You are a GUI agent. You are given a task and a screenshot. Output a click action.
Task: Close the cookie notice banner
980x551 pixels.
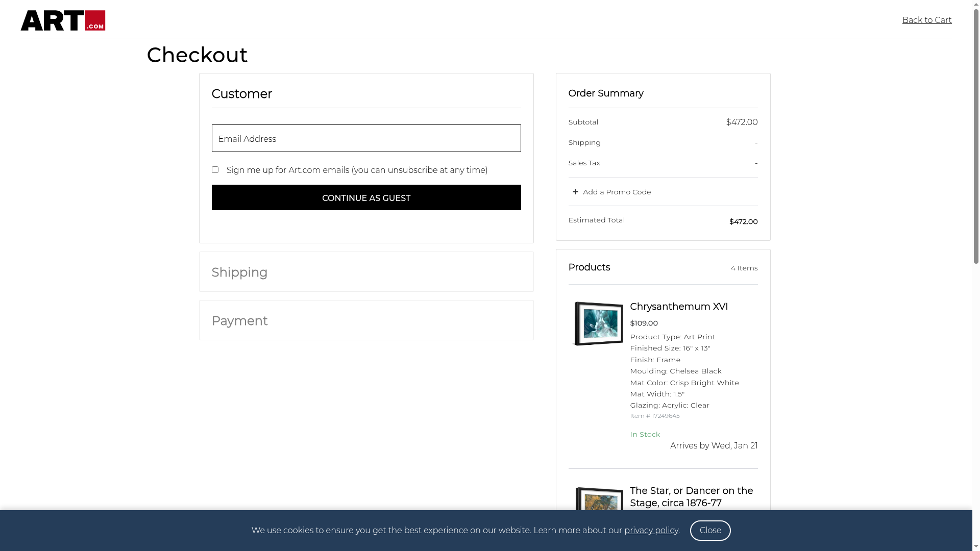[x=710, y=531]
